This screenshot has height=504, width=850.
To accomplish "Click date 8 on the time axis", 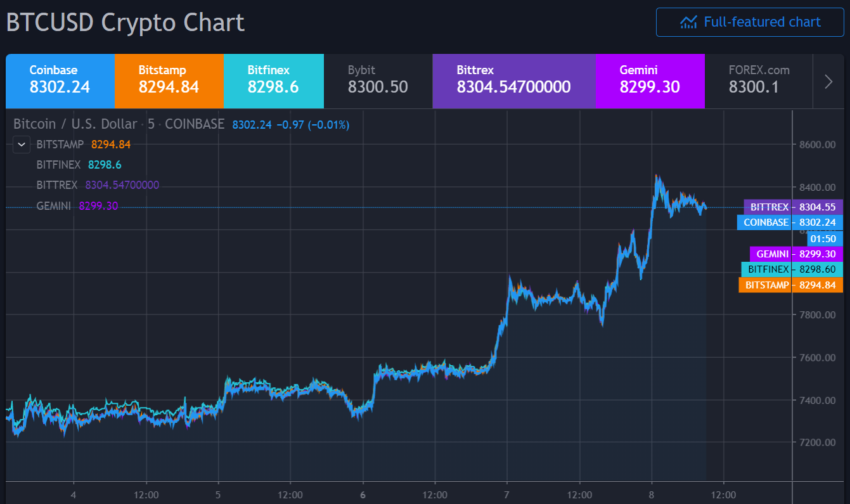I will 652,495.
